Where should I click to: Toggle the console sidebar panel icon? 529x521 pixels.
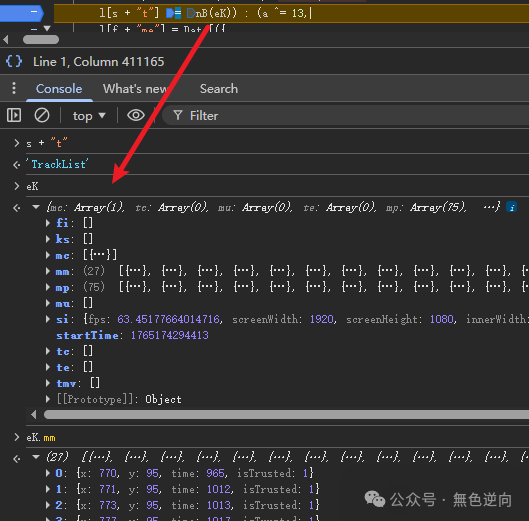(14, 115)
